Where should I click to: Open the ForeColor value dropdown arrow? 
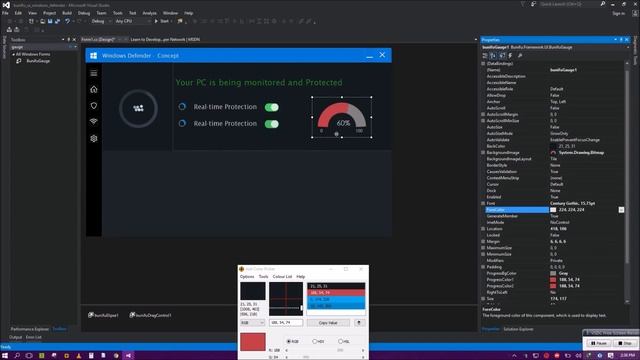pos(621,210)
